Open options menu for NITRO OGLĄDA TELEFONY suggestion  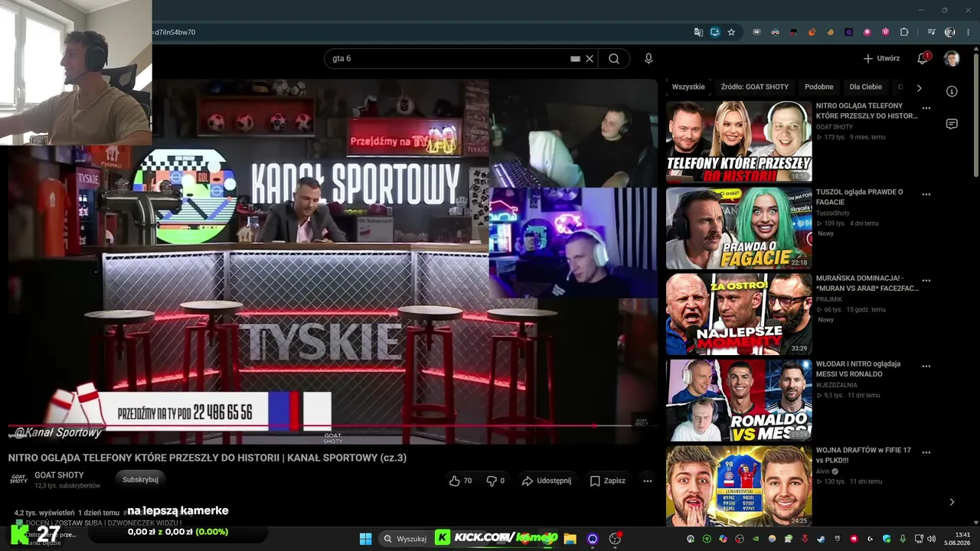[926, 109]
